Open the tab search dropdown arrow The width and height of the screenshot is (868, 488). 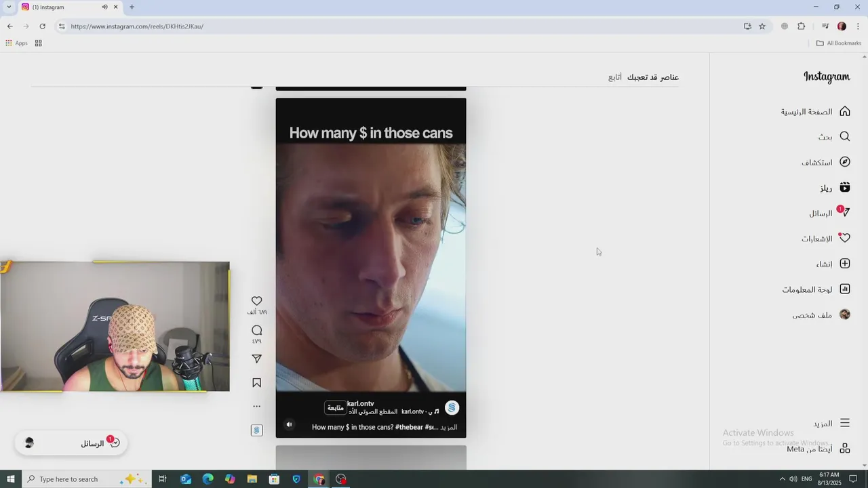pyautogui.click(x=9, y=7)
